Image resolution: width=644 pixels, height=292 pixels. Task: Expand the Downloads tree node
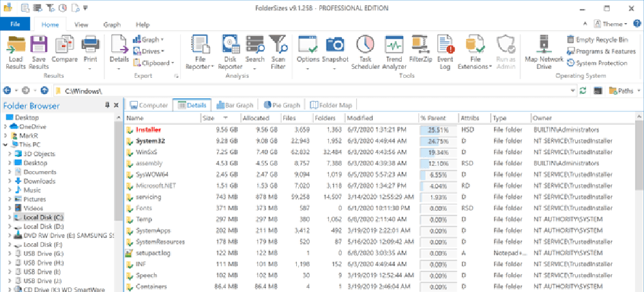pos(10,181)
